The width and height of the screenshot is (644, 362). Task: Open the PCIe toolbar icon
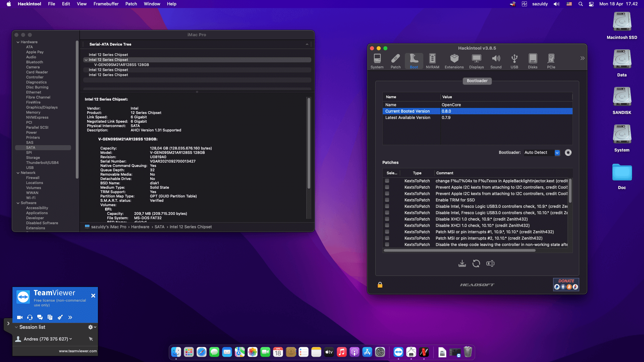pyautogui.click(x=551, y=61)
